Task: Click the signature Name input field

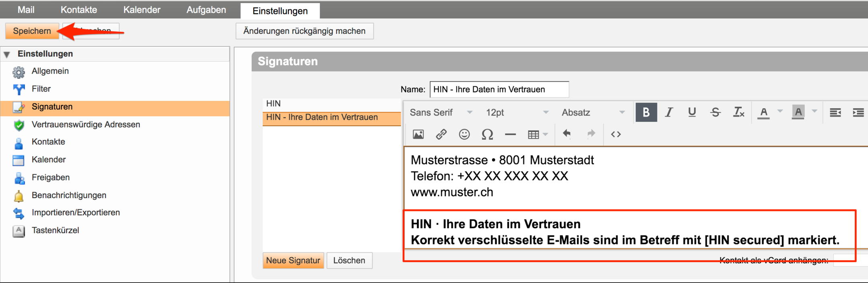Action: 499,89
